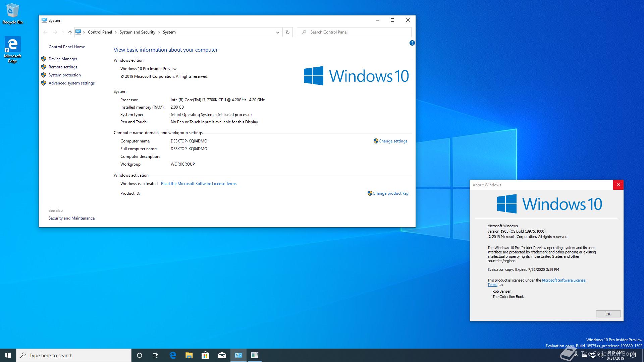
Task: Select the DESKTOP-KQ04DMO full computer name text
Action: click(x=189, y=149)
